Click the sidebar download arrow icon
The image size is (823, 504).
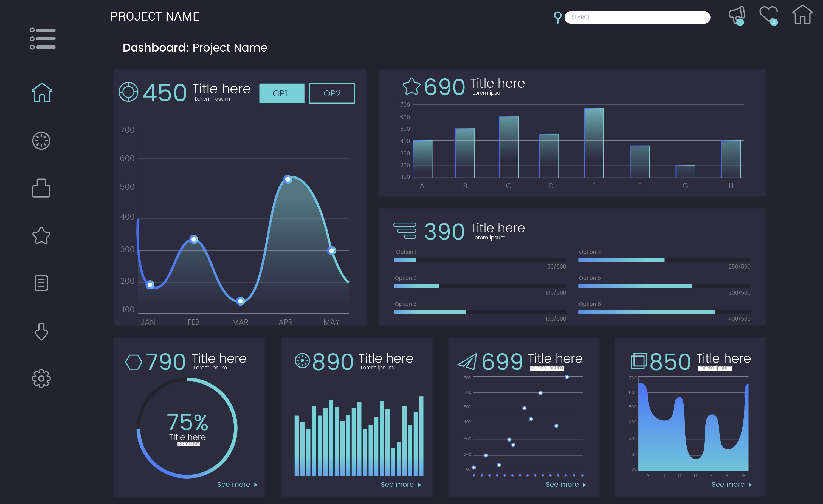pos(41,331)
